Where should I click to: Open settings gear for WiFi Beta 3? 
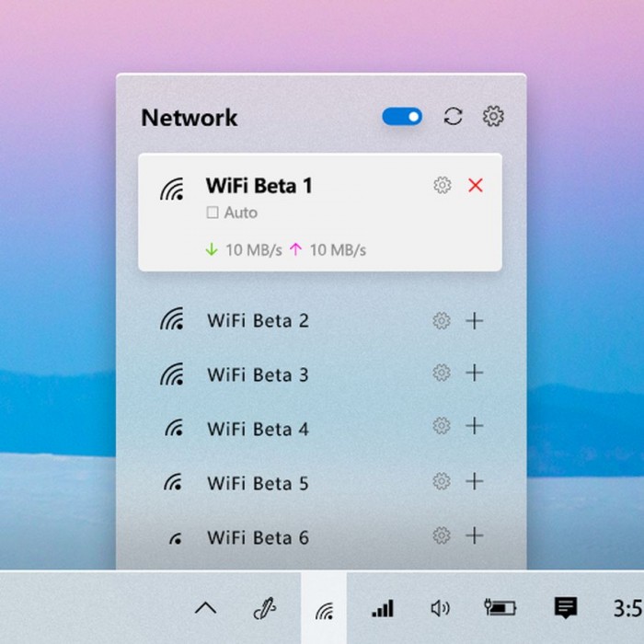pyautogui.click(x=442, y=374)
